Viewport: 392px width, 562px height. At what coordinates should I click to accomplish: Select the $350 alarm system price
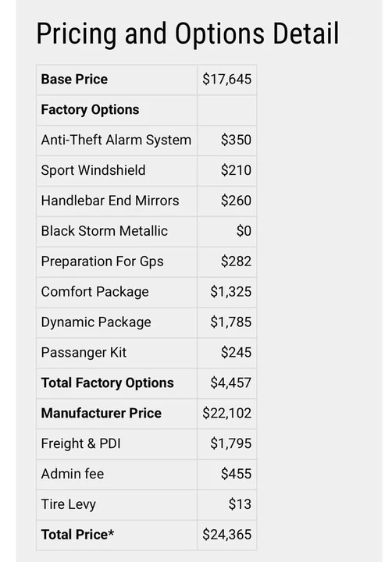tap(236, 140)
